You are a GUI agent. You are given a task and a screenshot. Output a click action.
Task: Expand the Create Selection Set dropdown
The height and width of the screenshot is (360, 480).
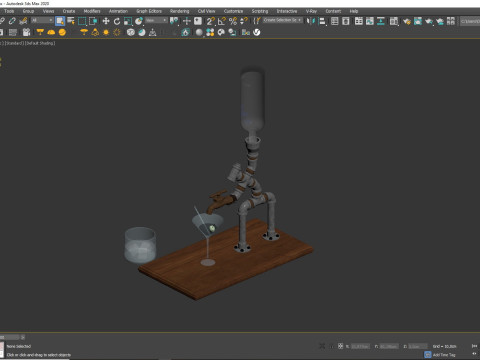282,20
